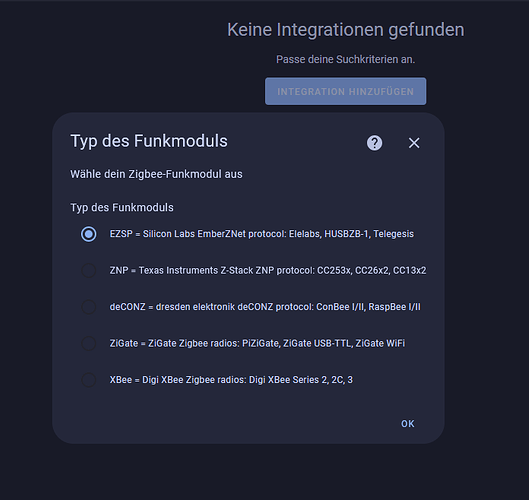Click the dialog title 'Typ des Funkmoduls'

pyautogui.click(x=149, y=141)
